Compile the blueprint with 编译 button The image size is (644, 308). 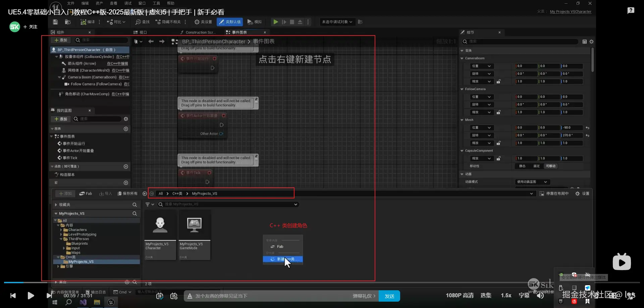(x=88, y=22)
